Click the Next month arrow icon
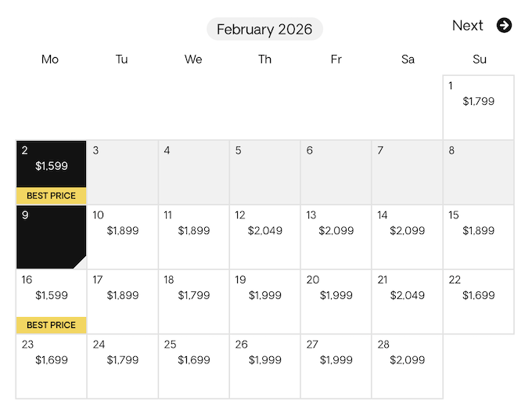The image size is (532, 415). point(505,25)
